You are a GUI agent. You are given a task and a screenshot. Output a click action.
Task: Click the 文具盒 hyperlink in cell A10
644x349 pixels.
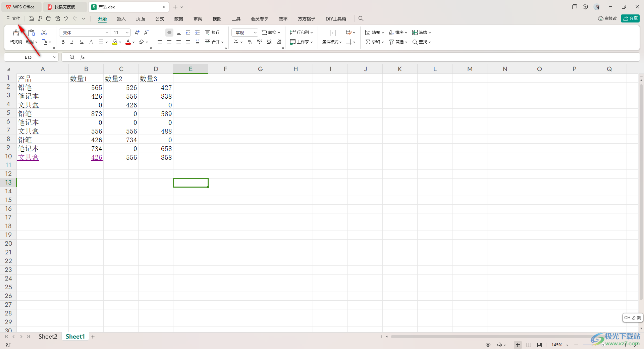[x=29, y=157]
